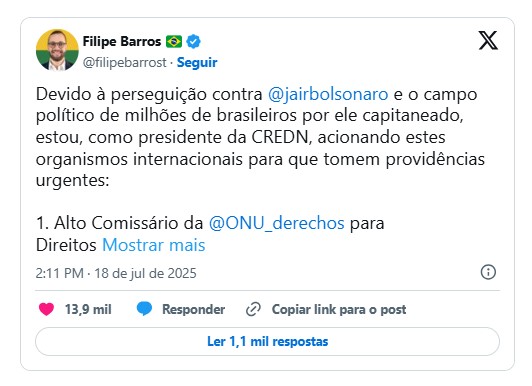This screenshot has height=386, width=532.
Task: Expand tweet with Mostrar mais
Action: coord(154,245)
